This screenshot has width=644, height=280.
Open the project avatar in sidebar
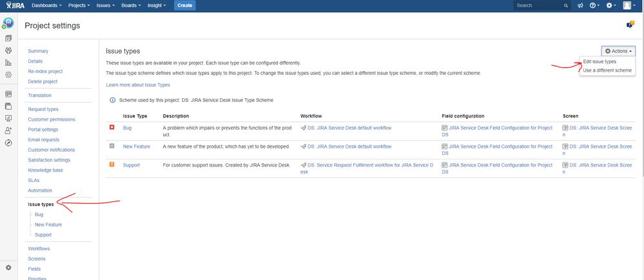pyautogui.click(x=8, y=23)
